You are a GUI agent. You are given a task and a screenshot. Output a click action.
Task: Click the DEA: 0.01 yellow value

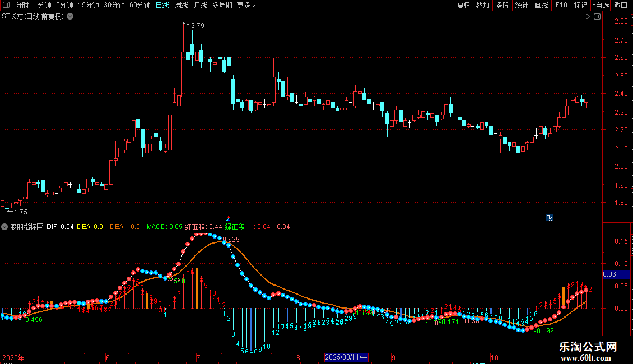pyautogui.click(x=91, y=227)
